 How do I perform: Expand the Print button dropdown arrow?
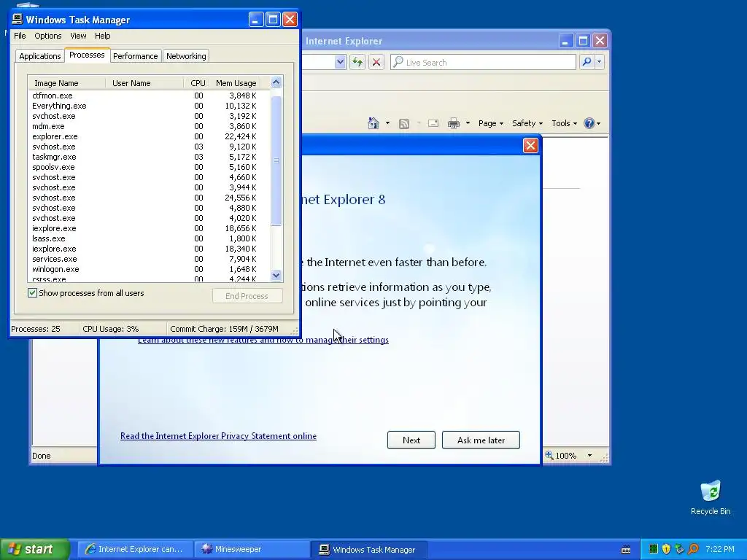[x=468, y=123]
